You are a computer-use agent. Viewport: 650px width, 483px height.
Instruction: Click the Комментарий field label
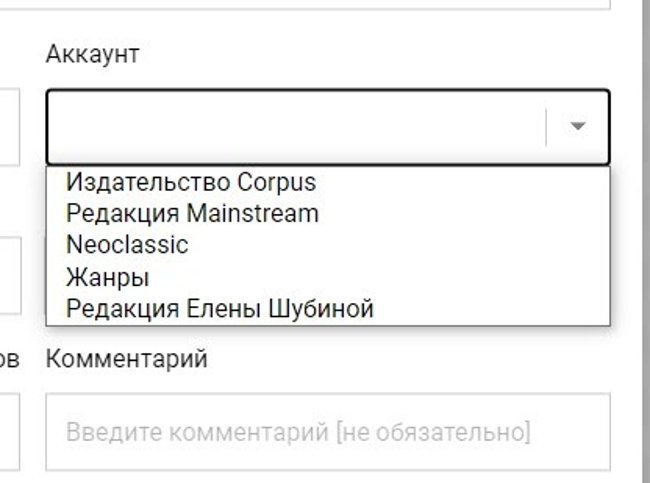pos(126,358)
